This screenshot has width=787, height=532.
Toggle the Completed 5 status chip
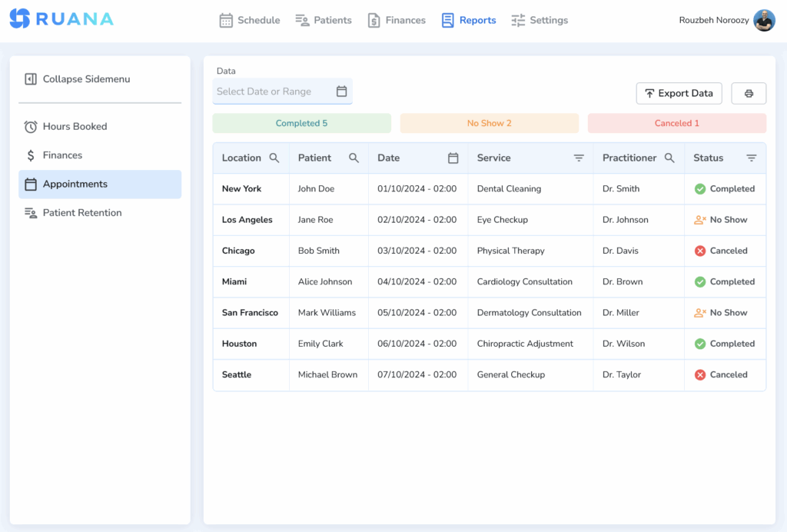[301, 123]
